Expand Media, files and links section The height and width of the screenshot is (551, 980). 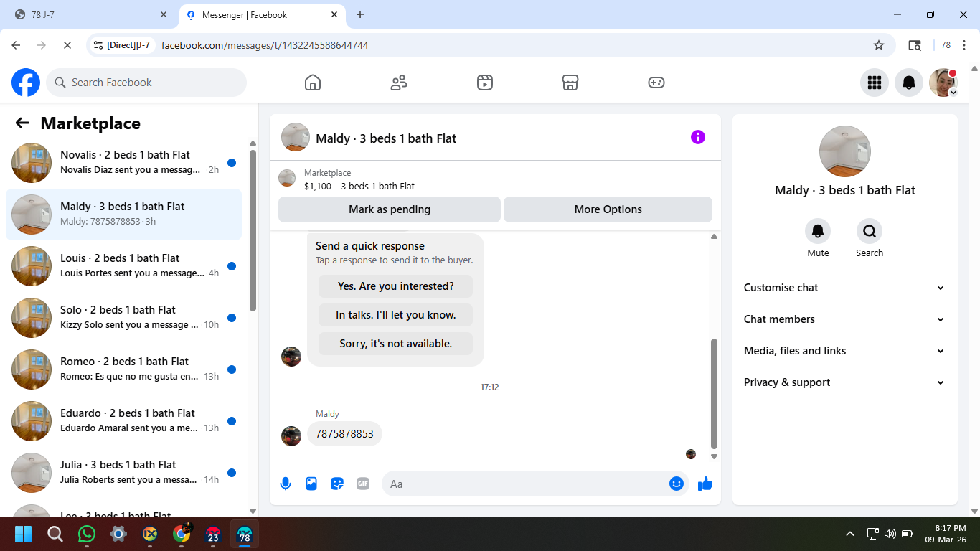coord(844,351)
